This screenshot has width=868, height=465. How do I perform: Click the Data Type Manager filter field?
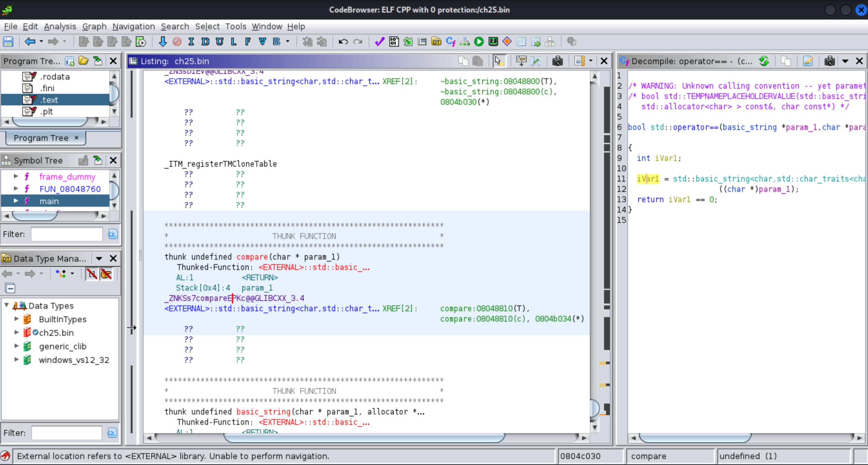[x=66, y=433]
